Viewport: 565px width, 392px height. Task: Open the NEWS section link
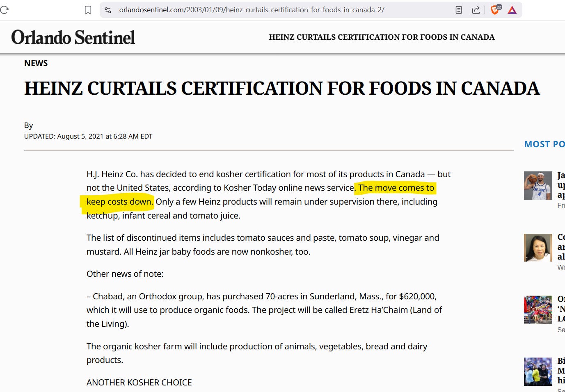pos(36,63)
